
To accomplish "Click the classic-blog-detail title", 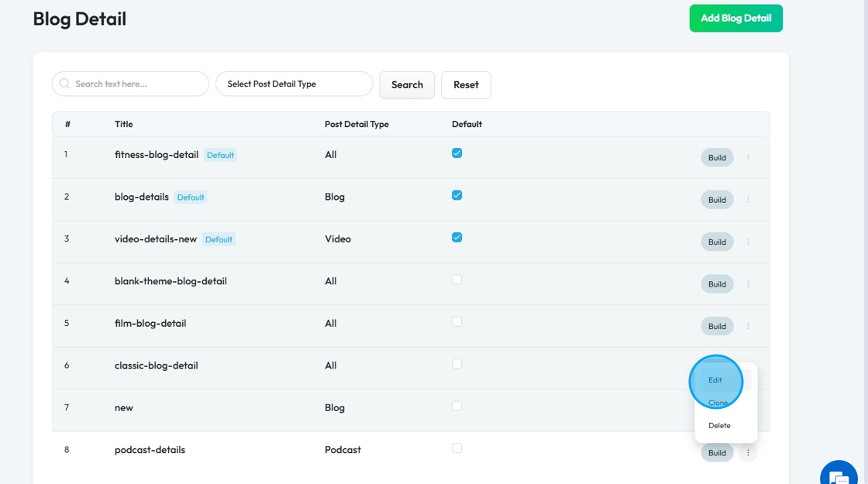I will click(x=156, y=365).
